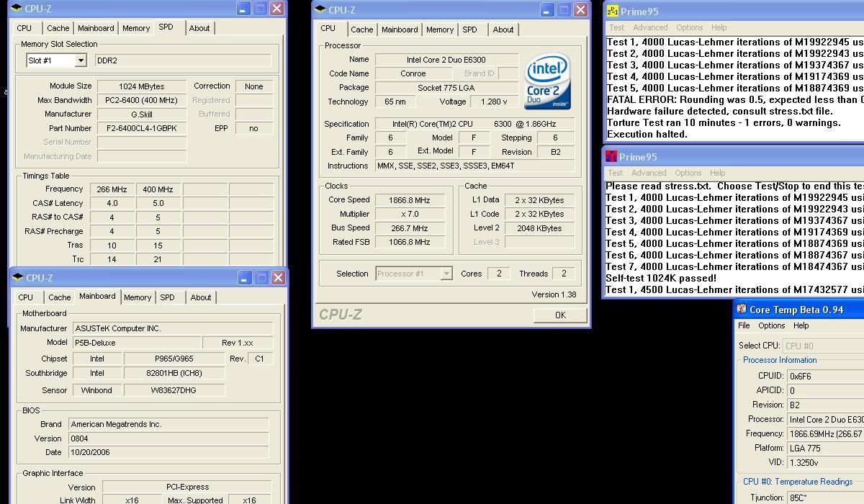This screenshot has height=504, width=864.
Task: Open Help menu in Core Temp
Action: [x=801, y=325]
